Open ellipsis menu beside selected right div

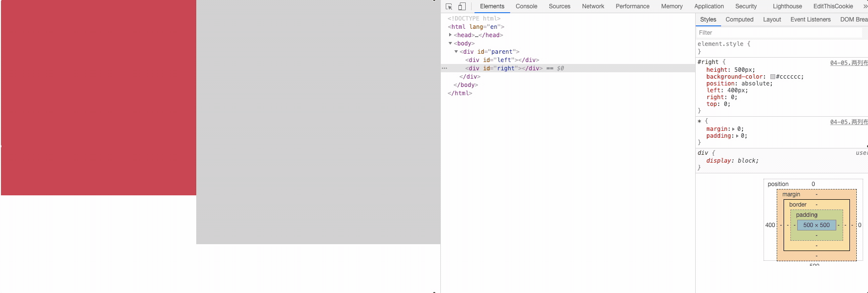click(x=444, y=68)
